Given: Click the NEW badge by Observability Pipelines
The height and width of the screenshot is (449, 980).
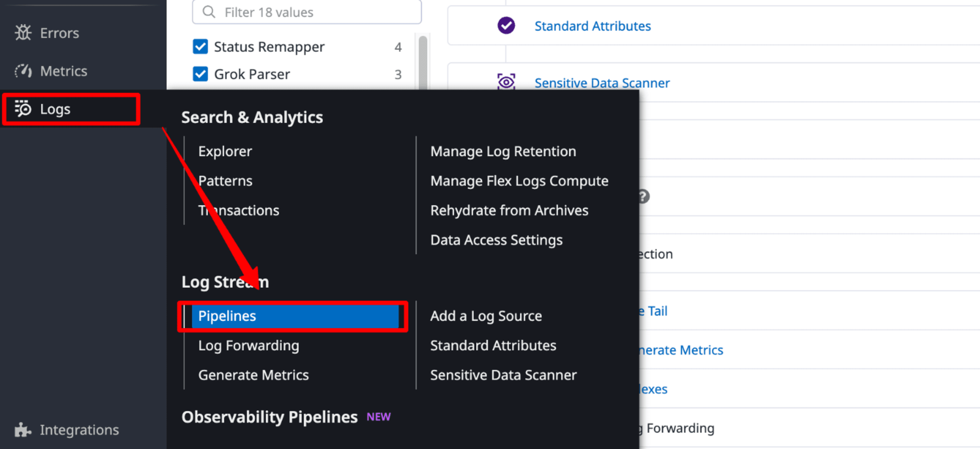Looking at the screenshot, I should coord(379,417).
